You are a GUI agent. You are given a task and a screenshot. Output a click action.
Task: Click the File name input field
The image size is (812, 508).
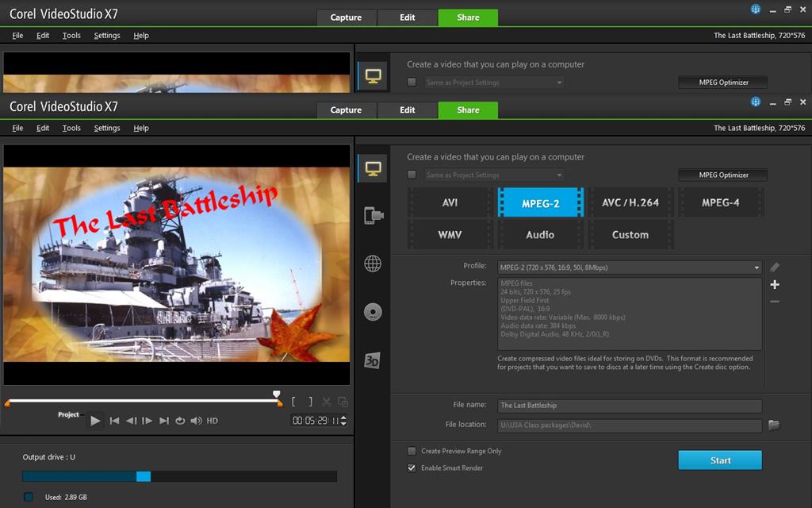[630, 406]
